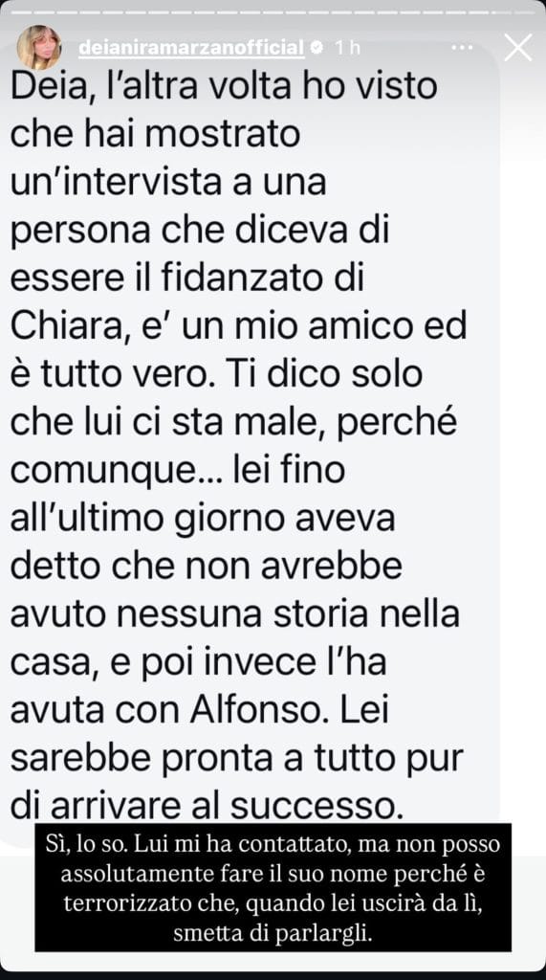Close the story with the X icon
Viewport: 546px width, 980px height.
(x=518, y=48)
